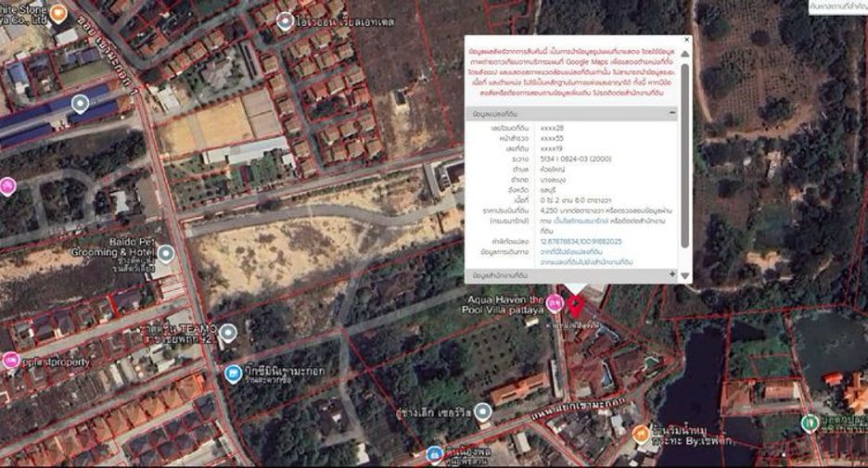Image resolution: width=868 pixels, height=468 pixels.
Task: Click the grey pin next to อู่ช่างเล็ก label
Action: [483, 412]
